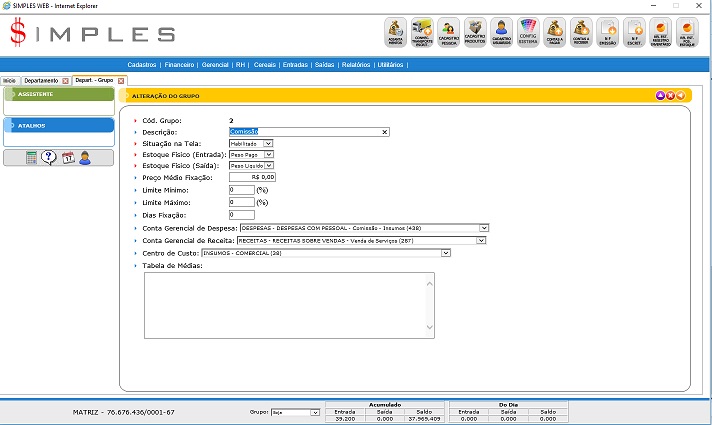Click the help question mark icon
Viewport: 712px width, 425px height.
(x=48, y=158)
